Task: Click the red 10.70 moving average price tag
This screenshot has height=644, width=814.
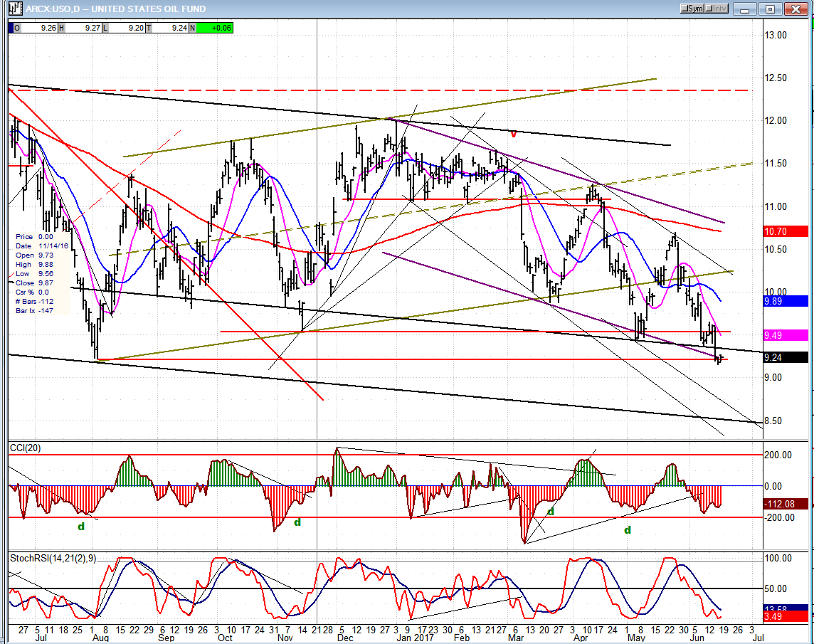Action: [x=786, y=231]
